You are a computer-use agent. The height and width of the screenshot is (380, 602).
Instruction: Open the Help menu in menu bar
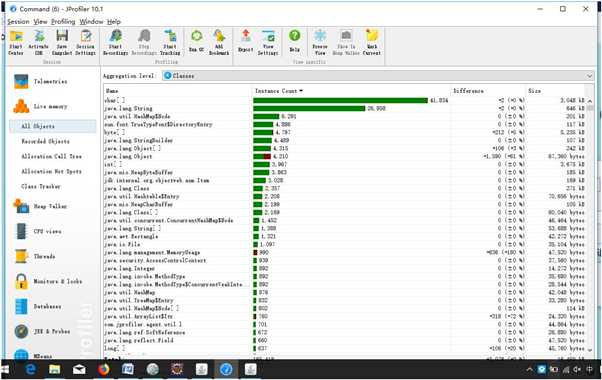point(114,22)
